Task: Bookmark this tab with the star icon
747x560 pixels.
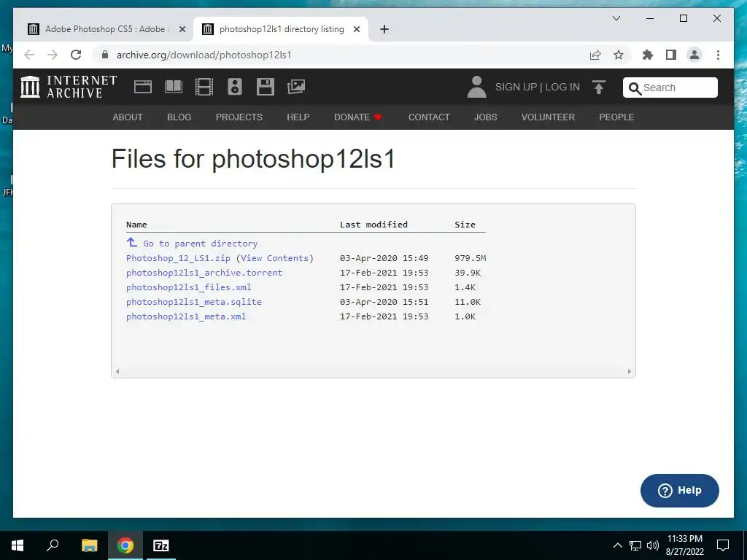Action: pyautogui.click(x=619, y=55)
